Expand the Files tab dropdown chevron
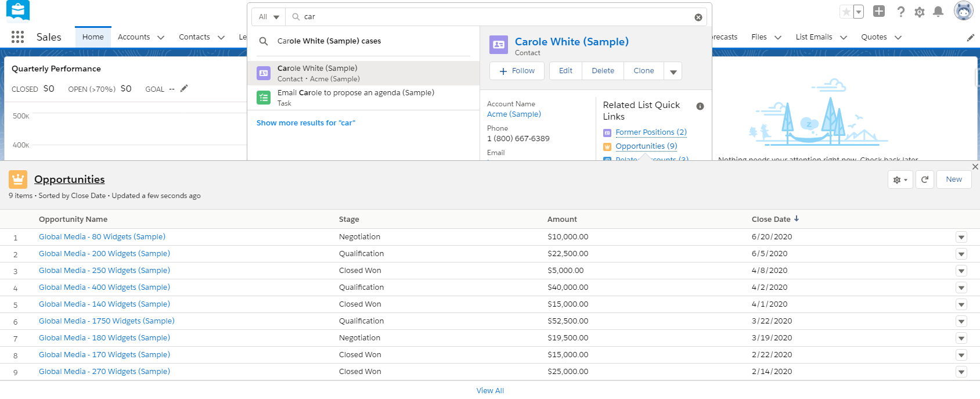This screenshot has width=980, height=399. [778, 38]
